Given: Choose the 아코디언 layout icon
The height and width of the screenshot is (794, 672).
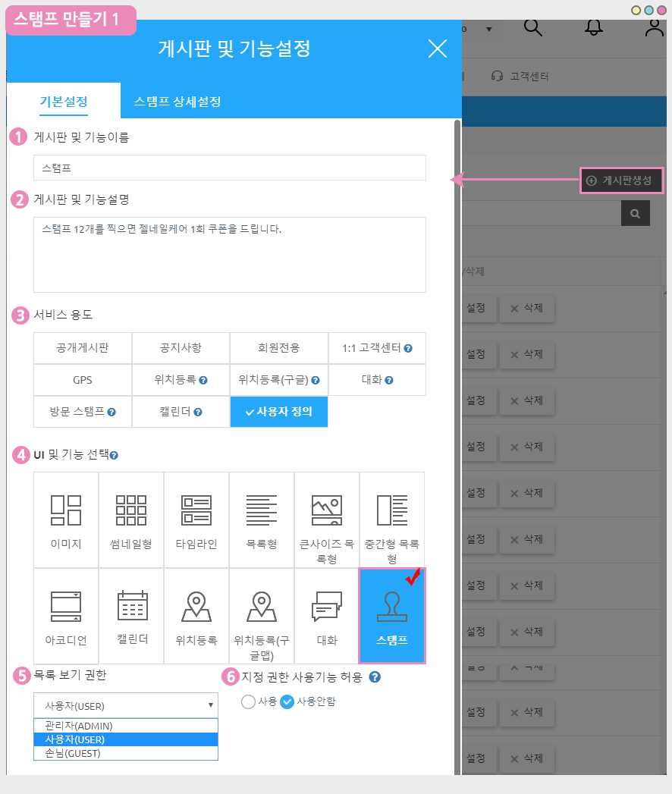Looking at the screenshot, I should point(66,616).
